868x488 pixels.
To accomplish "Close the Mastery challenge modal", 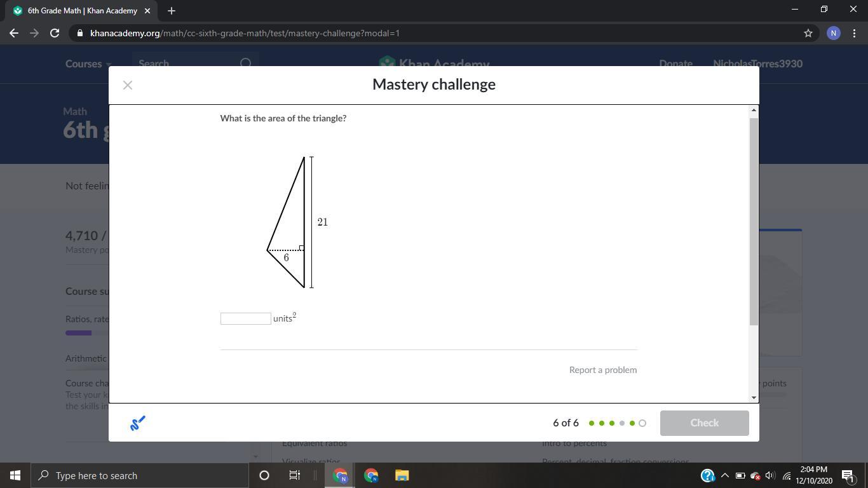I will (128, 85).
